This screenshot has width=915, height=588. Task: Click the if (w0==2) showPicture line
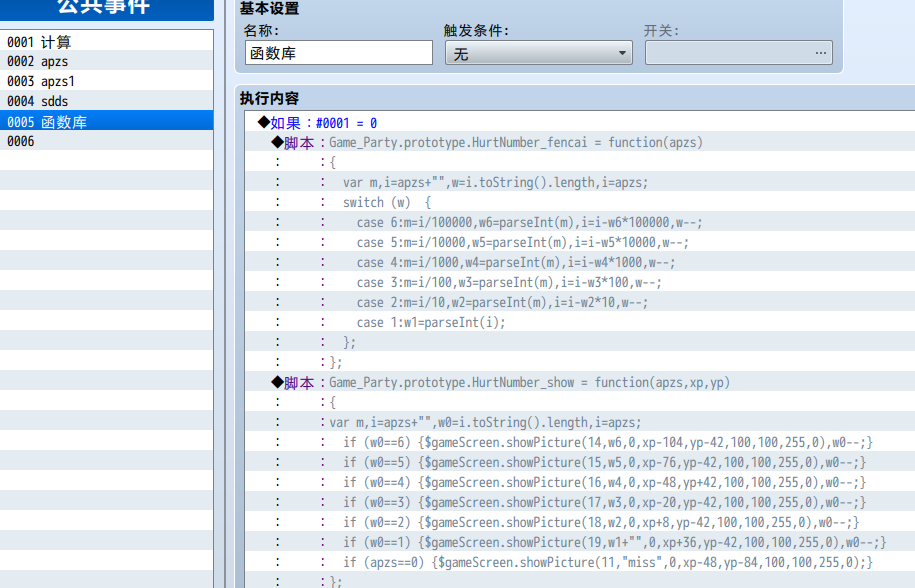pyautogui.click(x=580, y=522)
